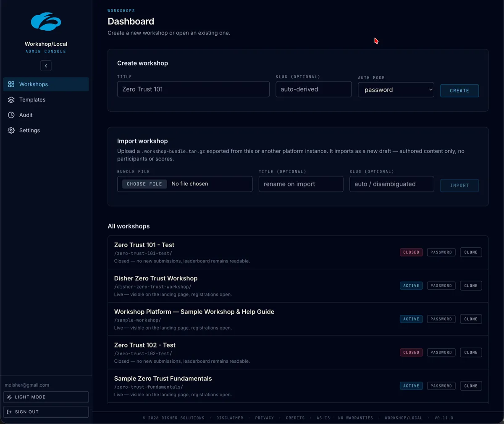Open the Workshops section

coord(46,84)
